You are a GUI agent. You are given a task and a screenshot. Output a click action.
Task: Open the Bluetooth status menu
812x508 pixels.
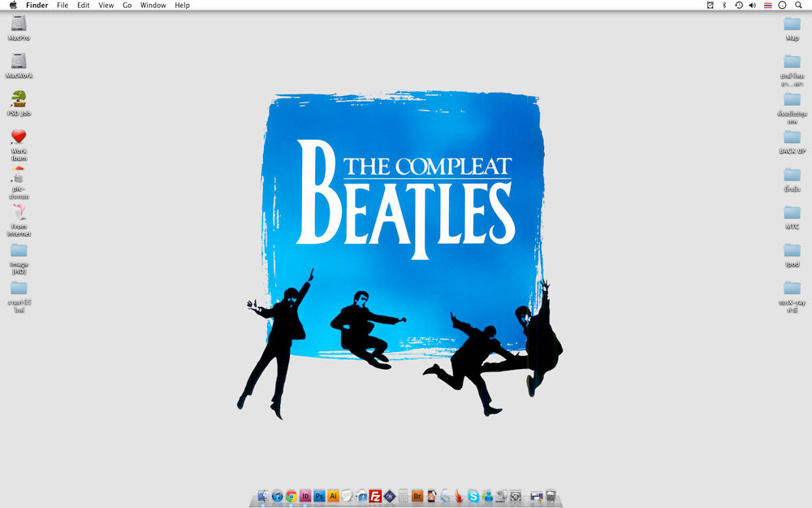[724, 5]
